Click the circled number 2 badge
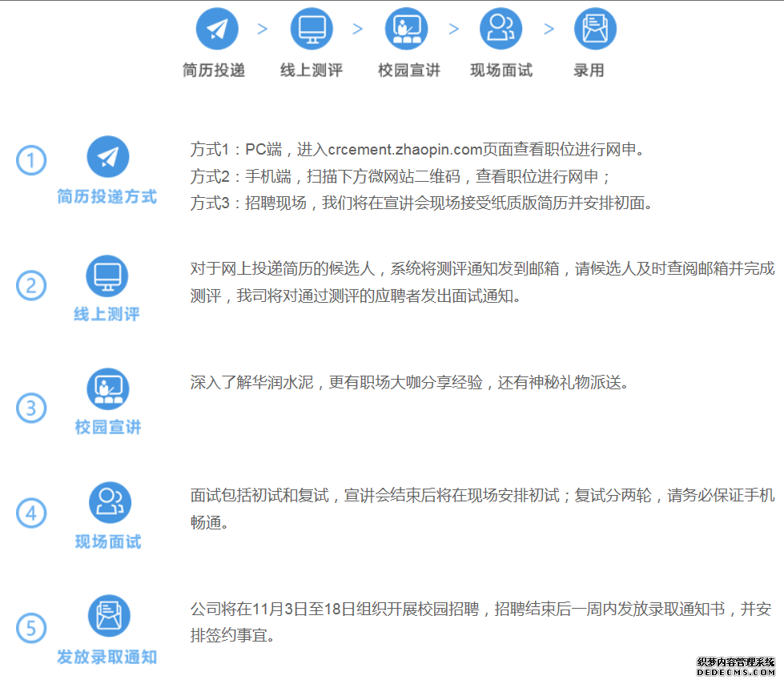The width and height of the screenshot is (784, 684). (x=31, y=285)
